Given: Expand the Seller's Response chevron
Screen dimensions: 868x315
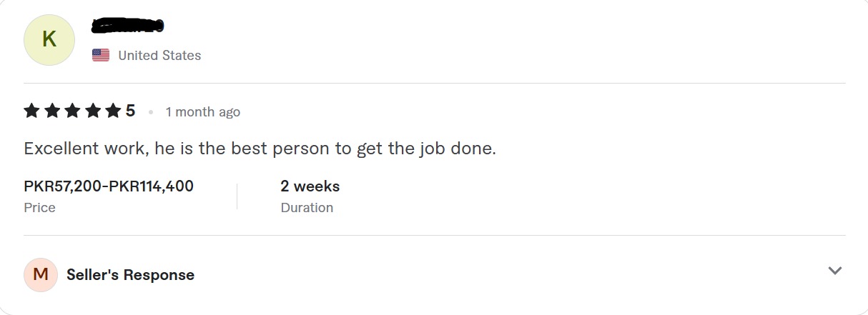Looking at the screenshot, I should point(834,271).
